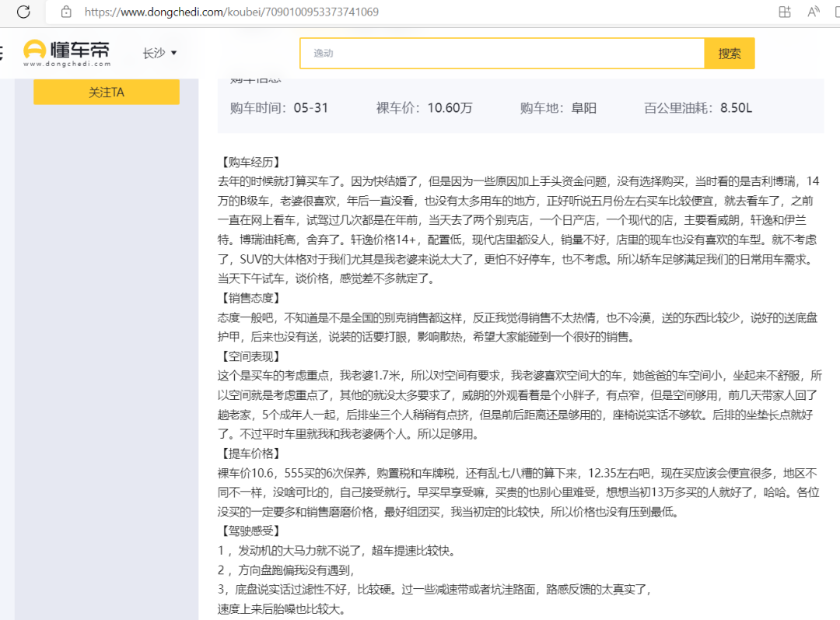Click the 关注TA follow button
This screenshot has width=840, height=620.
[106, 92]
